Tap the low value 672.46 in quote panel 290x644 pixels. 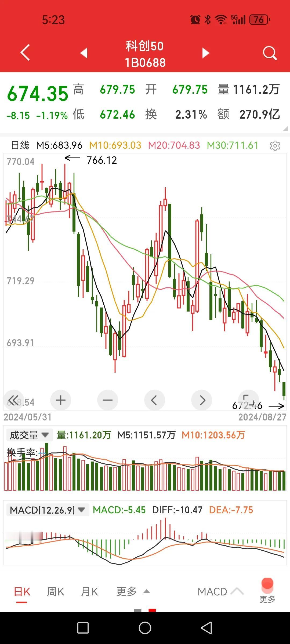point(117,115)
